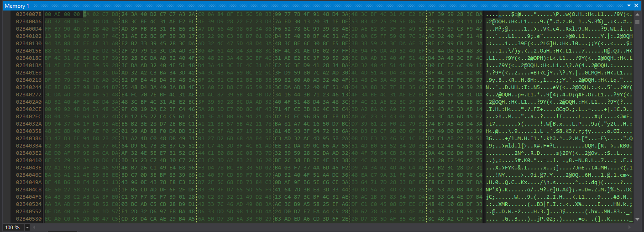
Task: Click the highlighted byte in the first row
Action: pyautogui.click(x=85, y=15)
